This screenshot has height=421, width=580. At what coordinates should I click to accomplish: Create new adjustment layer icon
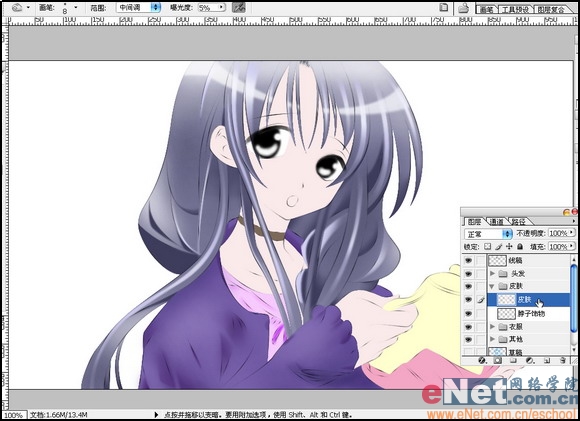point(530,360)
